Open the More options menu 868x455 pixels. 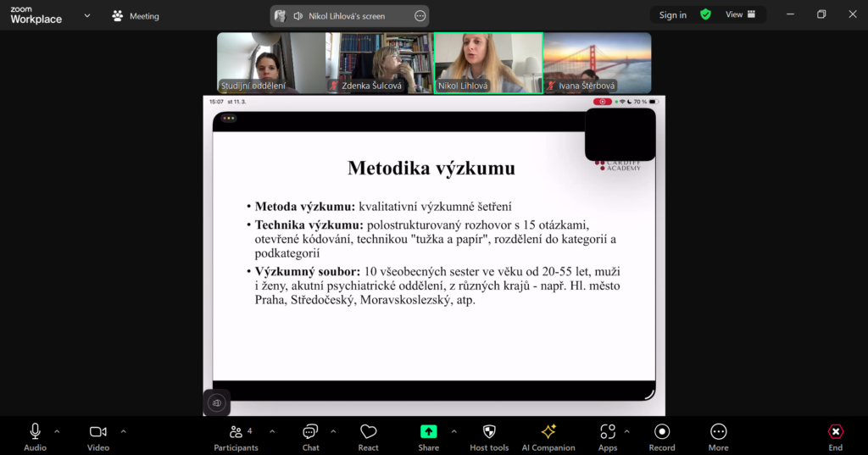tap(718, 436)
